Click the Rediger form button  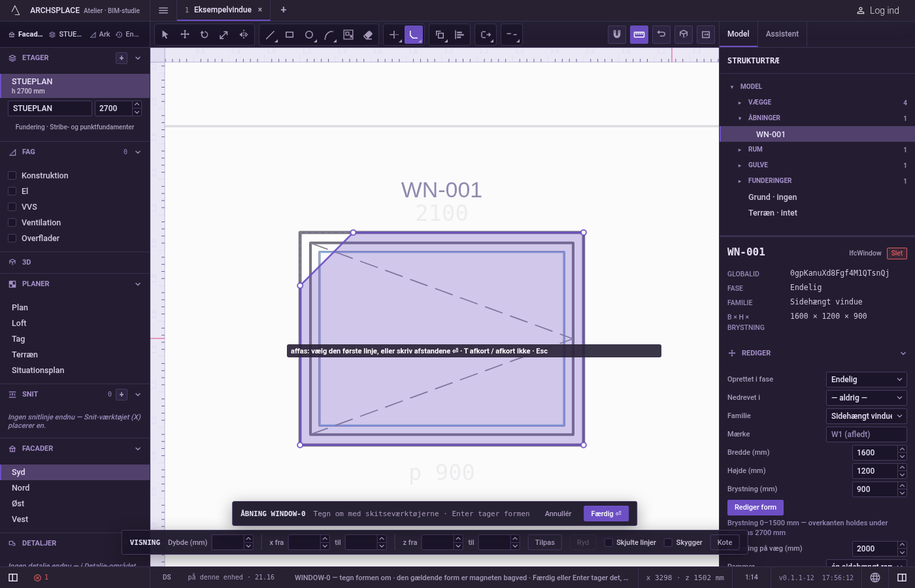click(755, 508)
